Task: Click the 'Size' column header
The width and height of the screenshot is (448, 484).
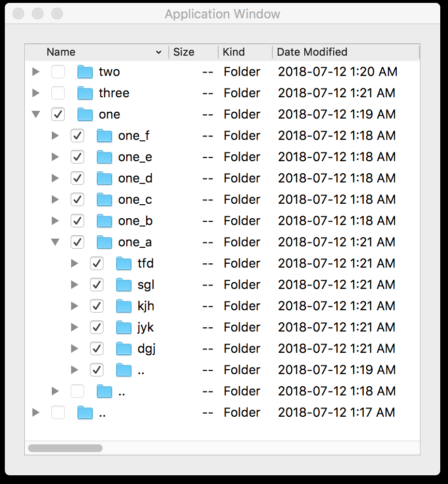Action: pos(184,52)
